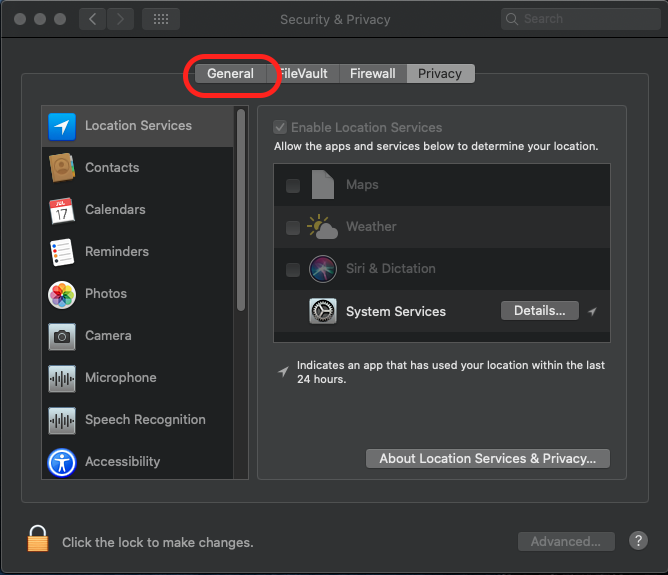This screenshot has height=575, width=668.
Task: Click the Maps document icon
Action: [x=322, y=184]
